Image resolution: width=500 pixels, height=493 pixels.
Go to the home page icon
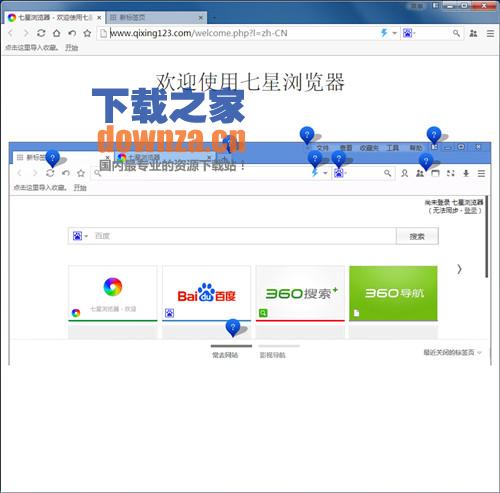click(x=57, y=33)
